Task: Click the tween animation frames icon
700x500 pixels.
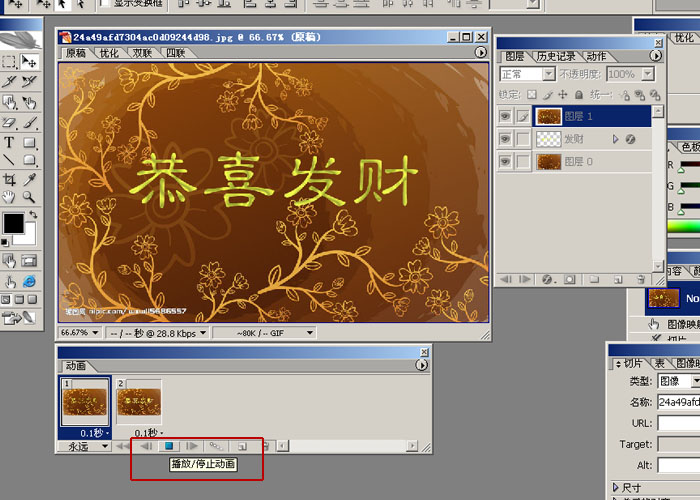Action: pos(216,446)
